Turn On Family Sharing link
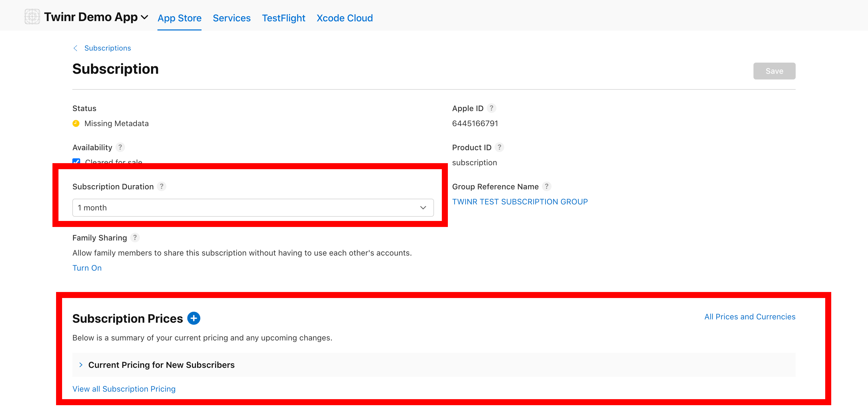Screen dimensions: 868x413 pyautogui.click(x=87, y=268)
